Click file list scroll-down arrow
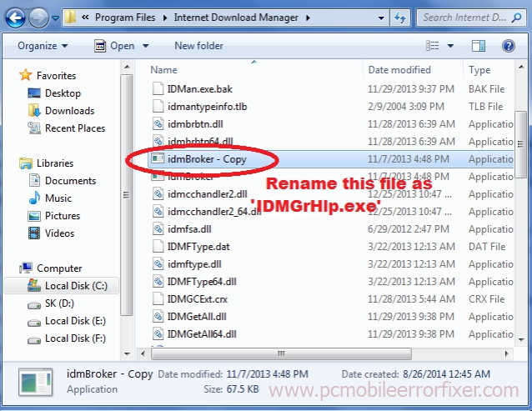The width and height of the screenshot is (532, 411). pos(521,339)
